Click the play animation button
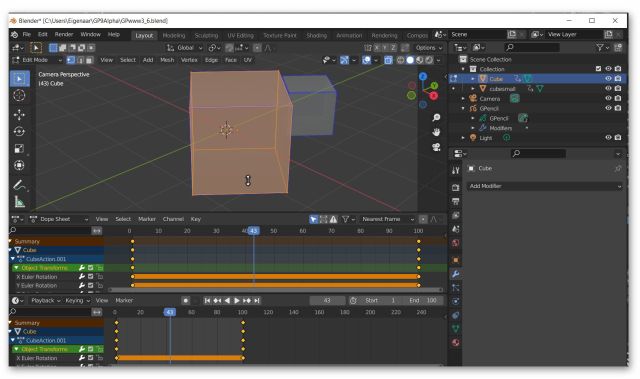Screen dimensions: 640x379 coord(237,301)
